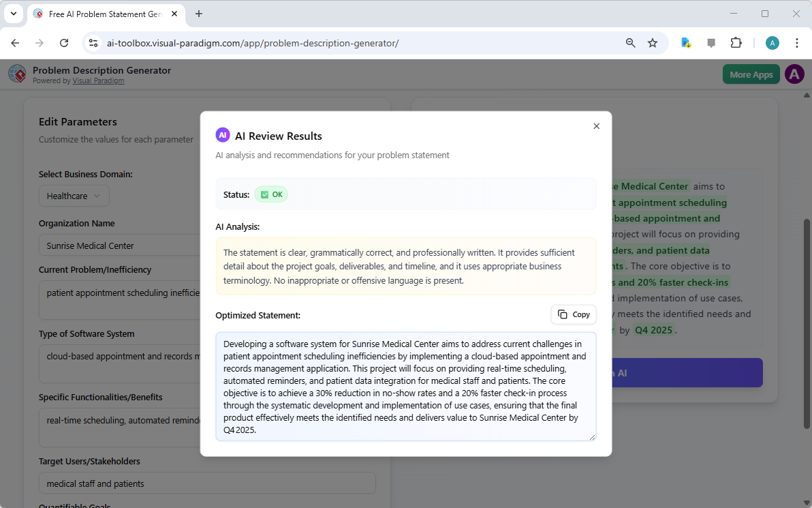The width and height of the screenshot is (812, 508).
Task: Click the zoom magnifier icon in the address bar
Action: tap(630, 42)
